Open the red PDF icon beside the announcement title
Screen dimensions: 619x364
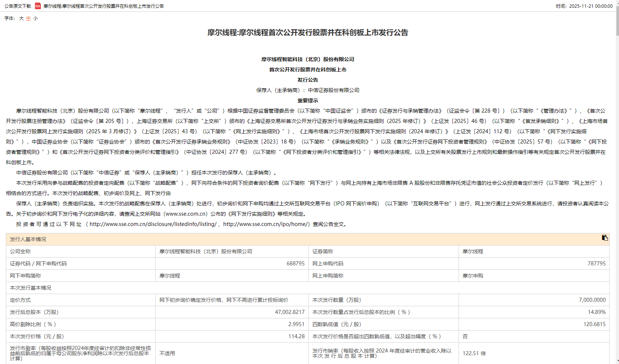tap(37, 6)
